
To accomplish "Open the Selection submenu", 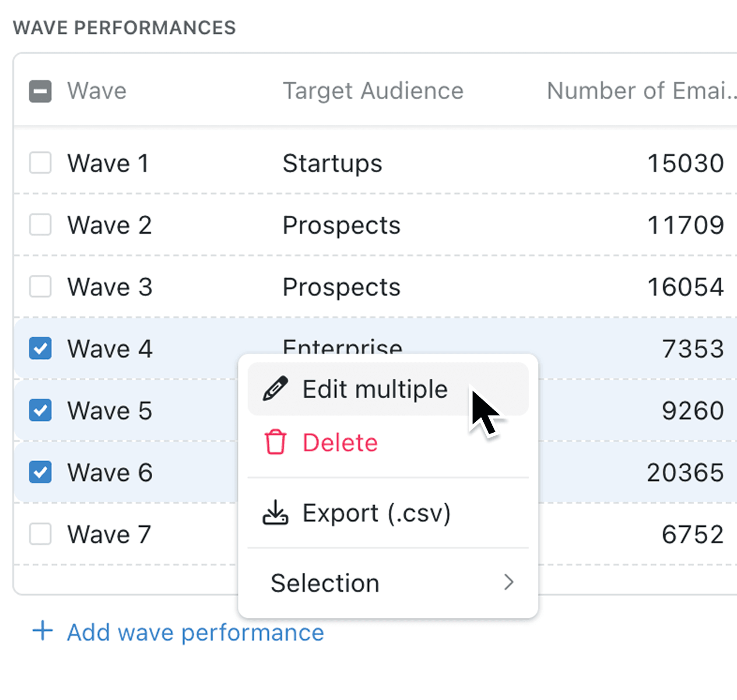I will [x=325, y=583].
